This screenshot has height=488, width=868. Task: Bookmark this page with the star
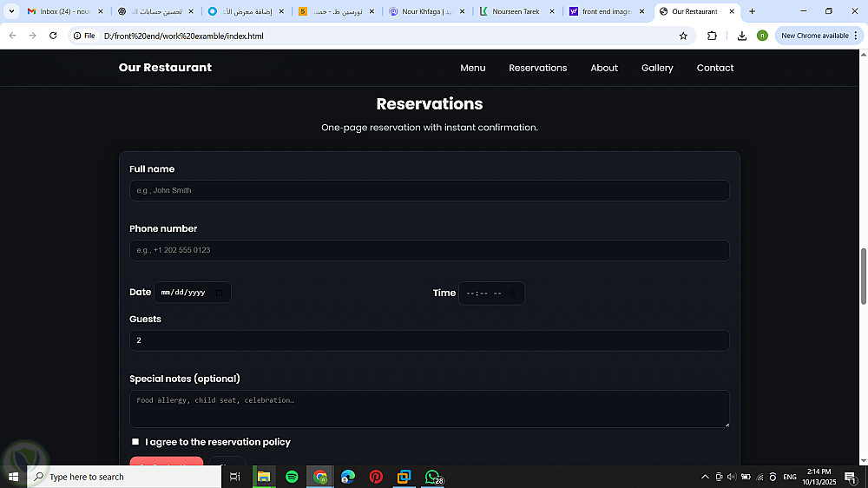tap(683, 36)
